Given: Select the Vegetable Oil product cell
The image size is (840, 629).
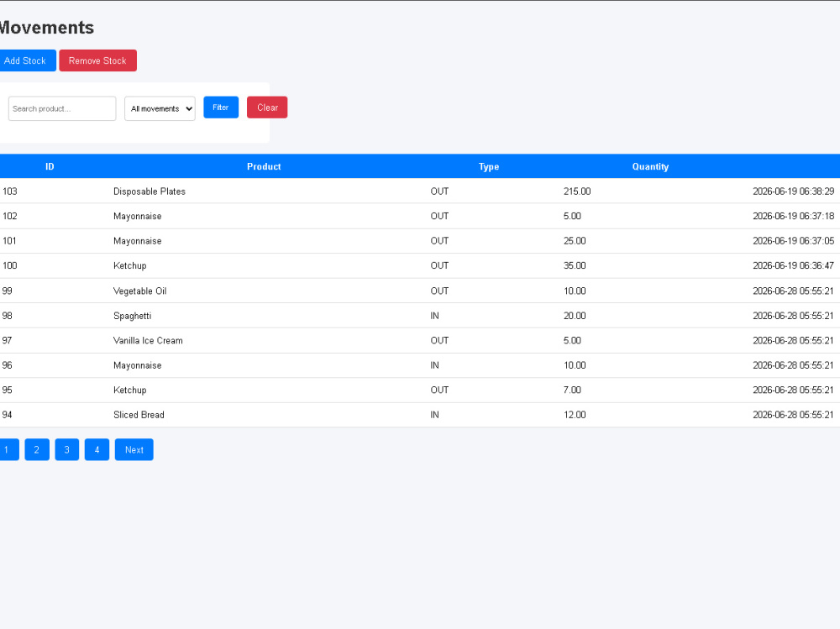Looking at the screenshot, I should click(139, 291).
